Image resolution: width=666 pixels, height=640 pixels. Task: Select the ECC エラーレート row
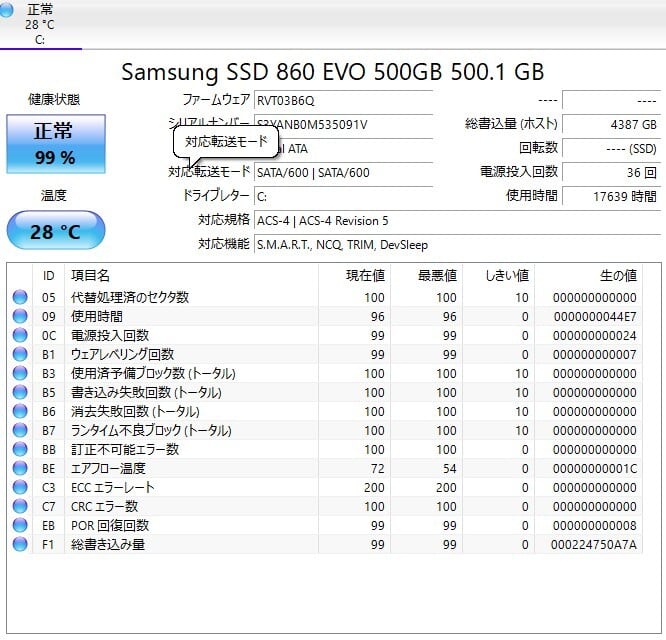point(325,488)
